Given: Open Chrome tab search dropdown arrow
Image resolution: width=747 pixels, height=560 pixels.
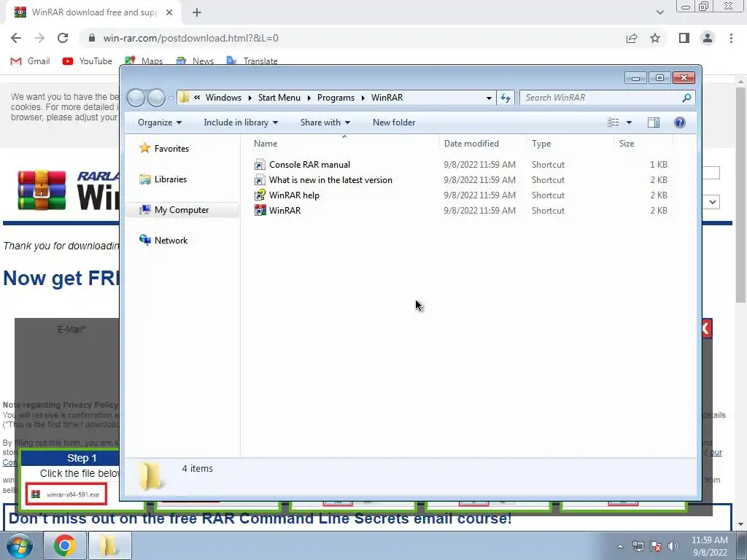Looking at the screenshot, I should click(x=659, y=12).
